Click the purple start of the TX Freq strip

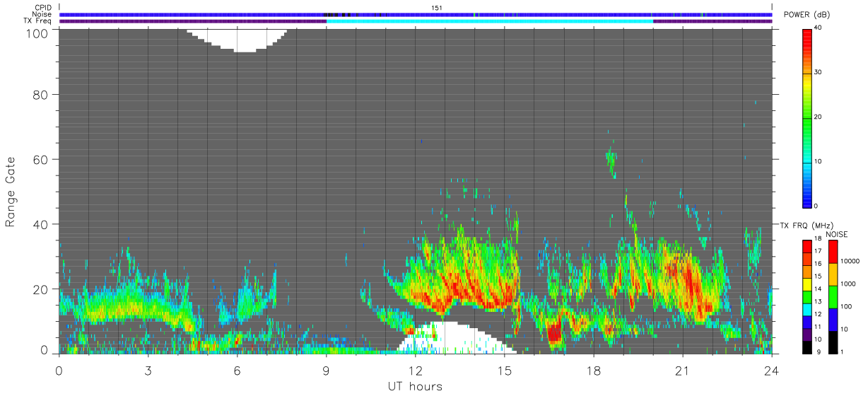click(193, 21)
